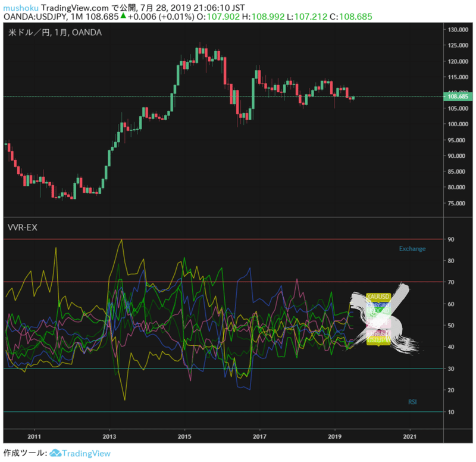This screenshot has width=476, height=462.
Task: Click the green up-arrow price change icon
Action: [x=123, y=16]
